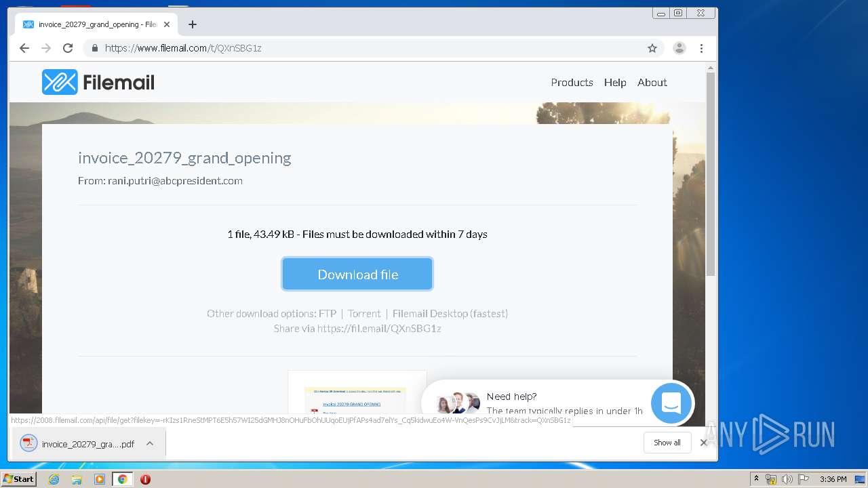Open the Action Center flag icon
The image size is (868, 488).
pos(803,479)
